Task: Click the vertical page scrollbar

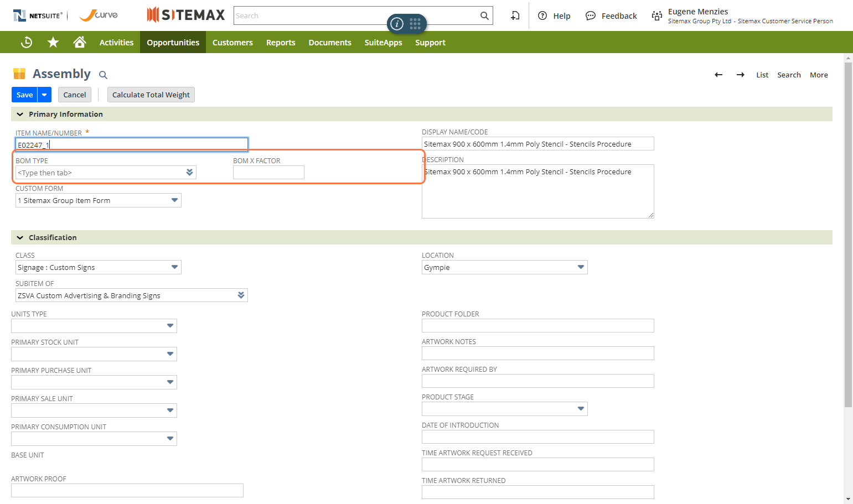Action: point(848,235)
